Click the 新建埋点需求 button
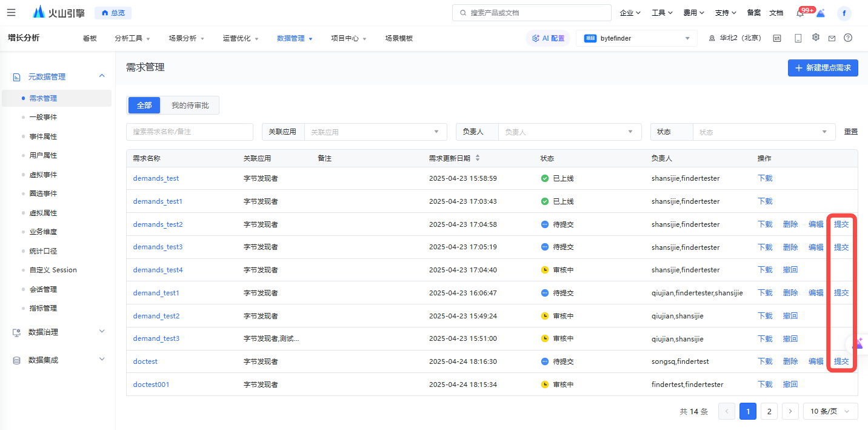This screenshot has width=868, height=430. click(x=823, y=68)
